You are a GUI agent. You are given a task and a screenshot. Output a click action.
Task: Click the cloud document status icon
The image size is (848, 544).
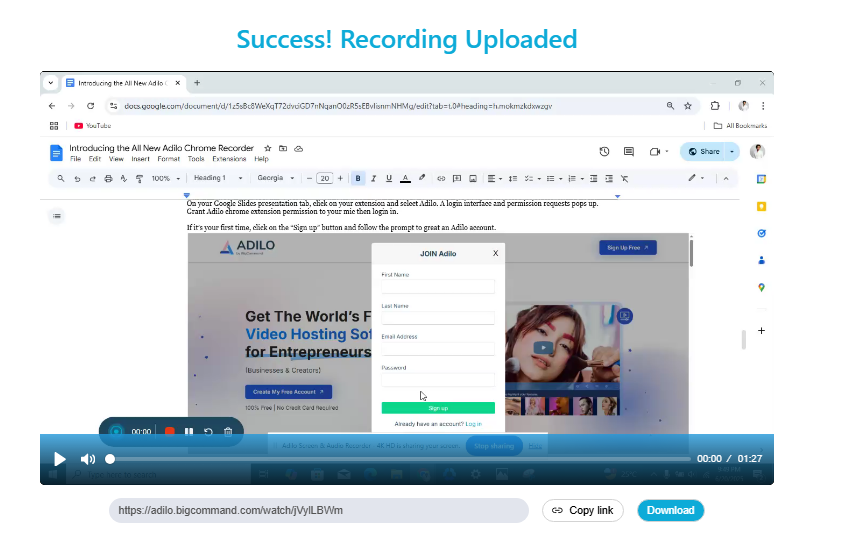point(299,148)
